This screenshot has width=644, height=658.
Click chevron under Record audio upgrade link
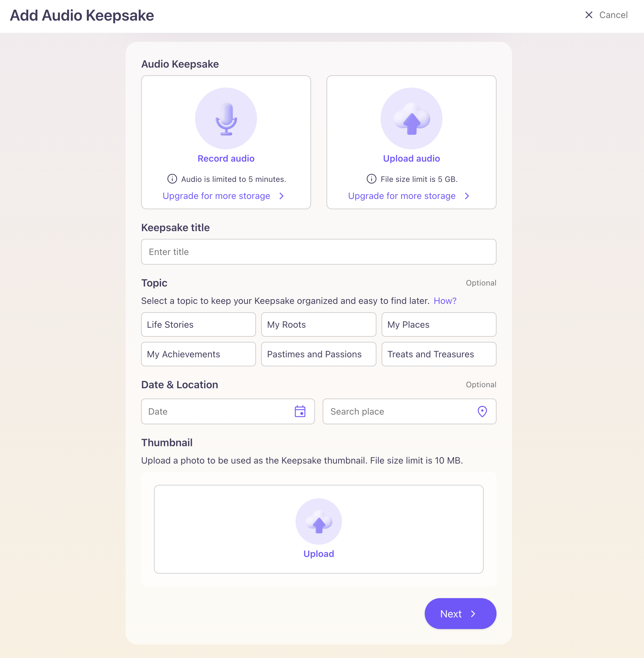(281, 196)
